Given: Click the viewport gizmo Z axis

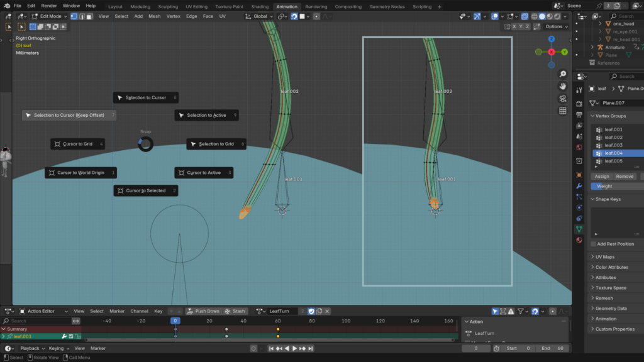Looking at the screenshot, I should tap(551, 39).
